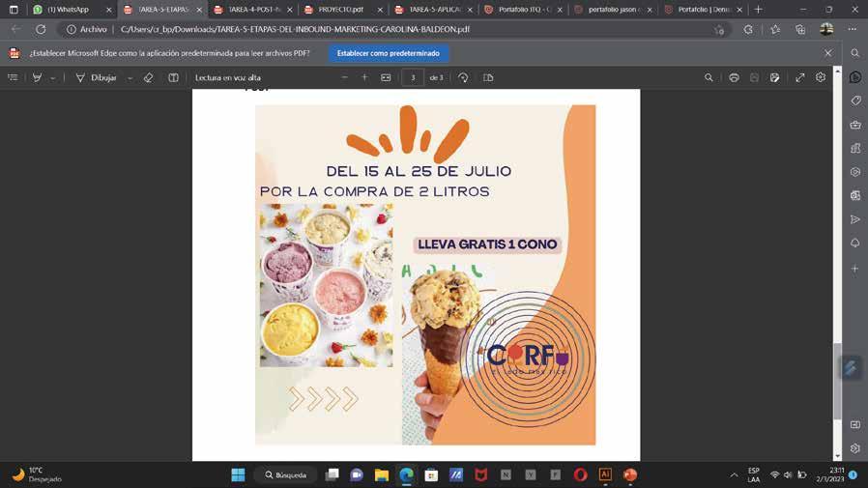This screenshot has width=868, height=488.
Task: Close the PROYECTO.pdf tab
Action: pos(380,10)
